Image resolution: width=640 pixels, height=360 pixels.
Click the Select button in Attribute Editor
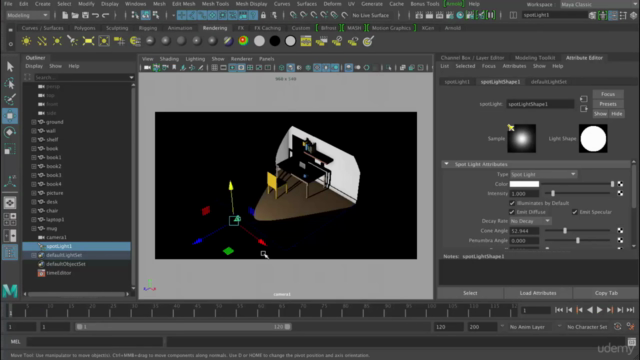click(x=470, y=293)
